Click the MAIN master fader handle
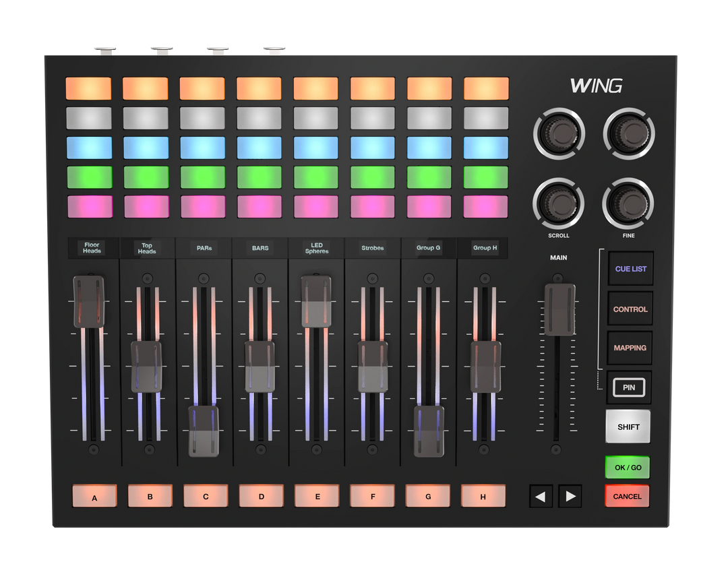Image resolution: width=728 pixels, height=566 pixels. click(x=559, y=310)
